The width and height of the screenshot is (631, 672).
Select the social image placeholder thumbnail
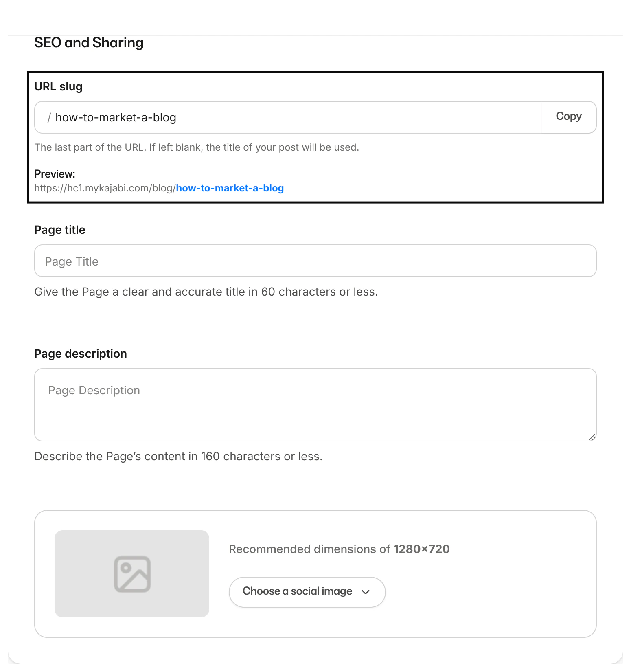tap(132, 574)
